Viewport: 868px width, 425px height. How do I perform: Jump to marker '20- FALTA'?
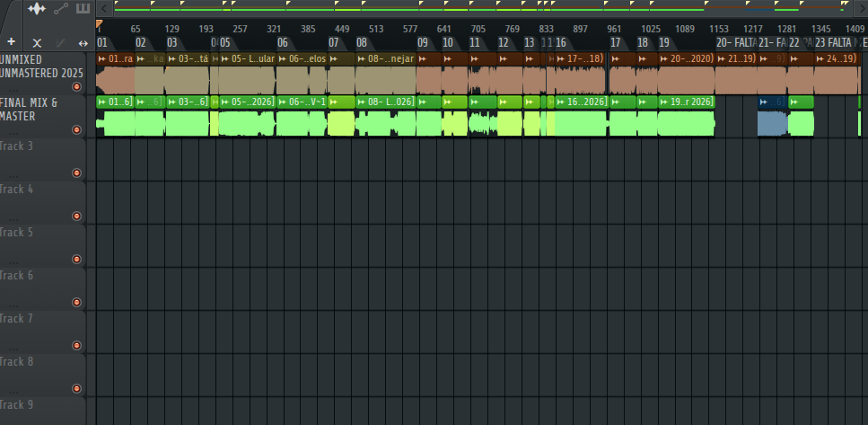[x=736, y=42]
